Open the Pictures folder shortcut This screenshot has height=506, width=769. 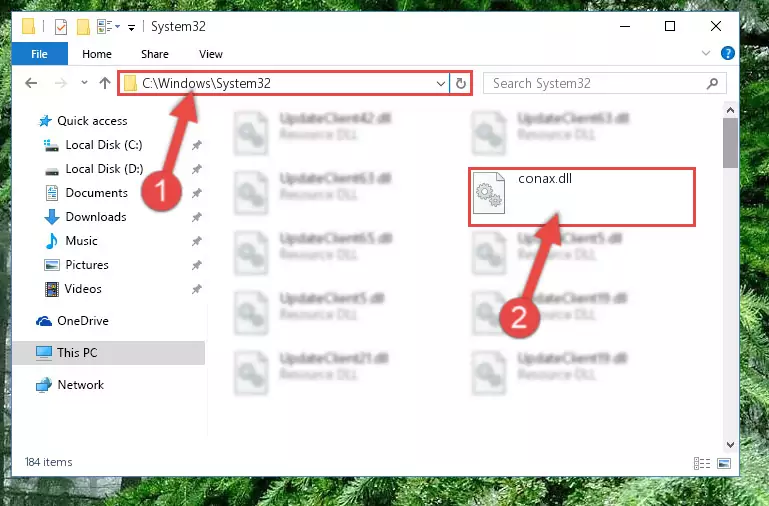coord(87,265)
